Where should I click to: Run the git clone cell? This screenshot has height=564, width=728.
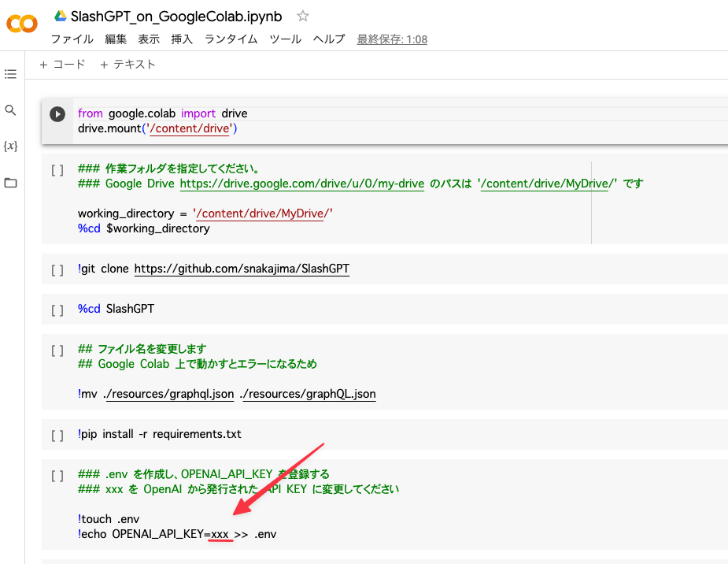(x=57, y=269)
